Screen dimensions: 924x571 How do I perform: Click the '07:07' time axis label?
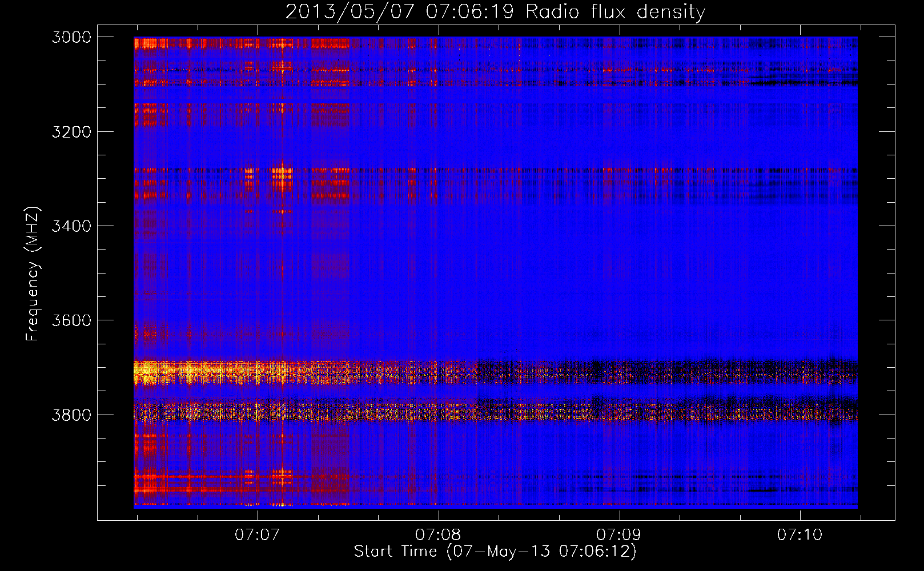257,534
